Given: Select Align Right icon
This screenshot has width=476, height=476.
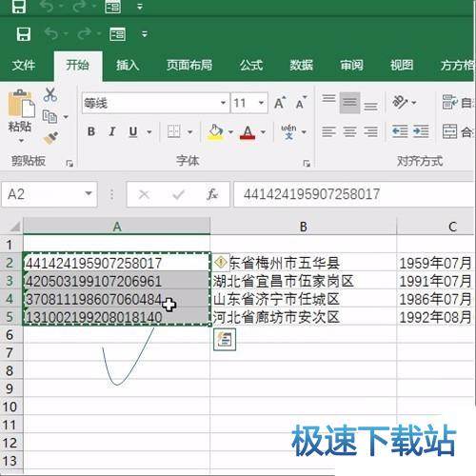Looking at the screenshot, I should point(370,131).
